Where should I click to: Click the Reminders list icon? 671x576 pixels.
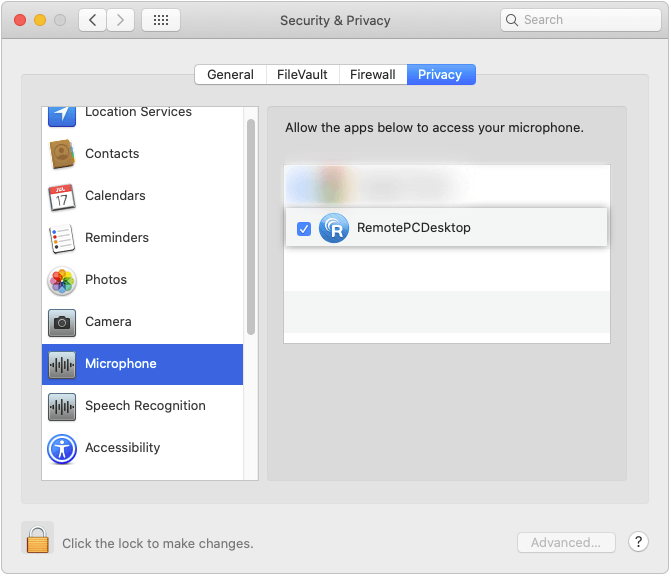click(x=62, y=238)
